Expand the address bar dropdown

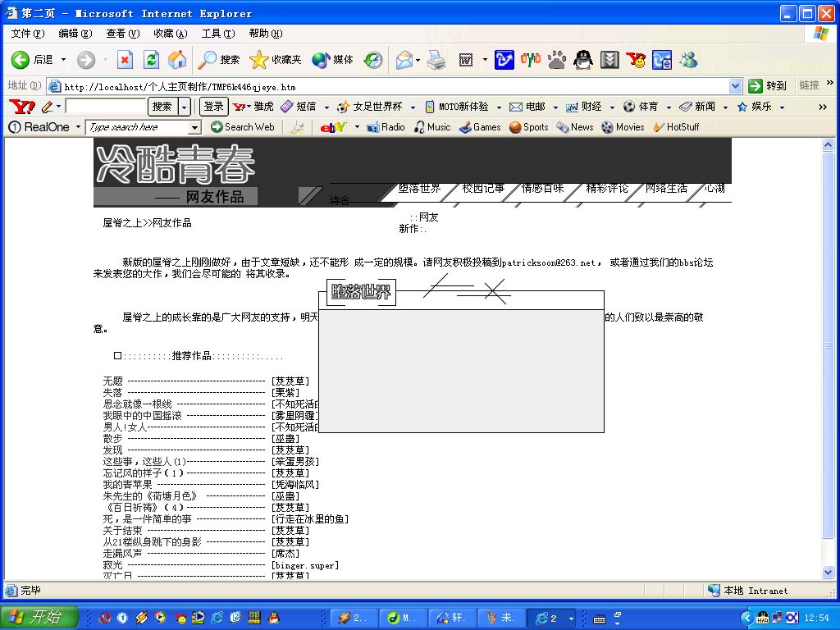point(735,86)
